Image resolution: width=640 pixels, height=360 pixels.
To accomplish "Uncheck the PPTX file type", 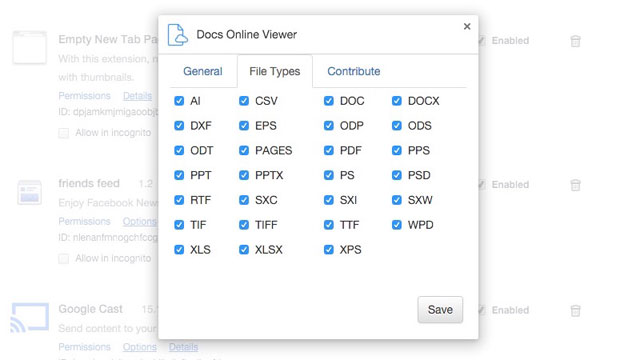I will coord(244,176).
